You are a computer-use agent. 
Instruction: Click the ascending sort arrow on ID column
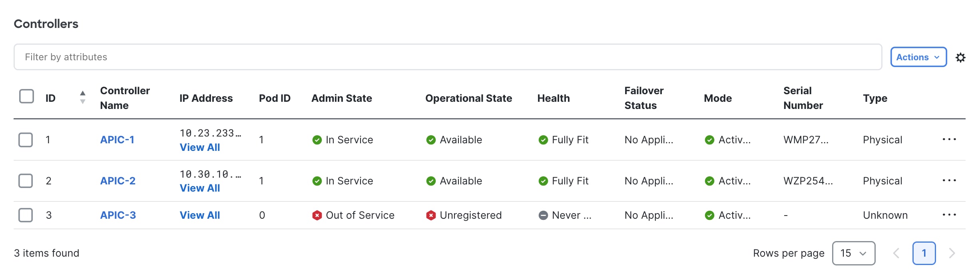click(82, 93)
